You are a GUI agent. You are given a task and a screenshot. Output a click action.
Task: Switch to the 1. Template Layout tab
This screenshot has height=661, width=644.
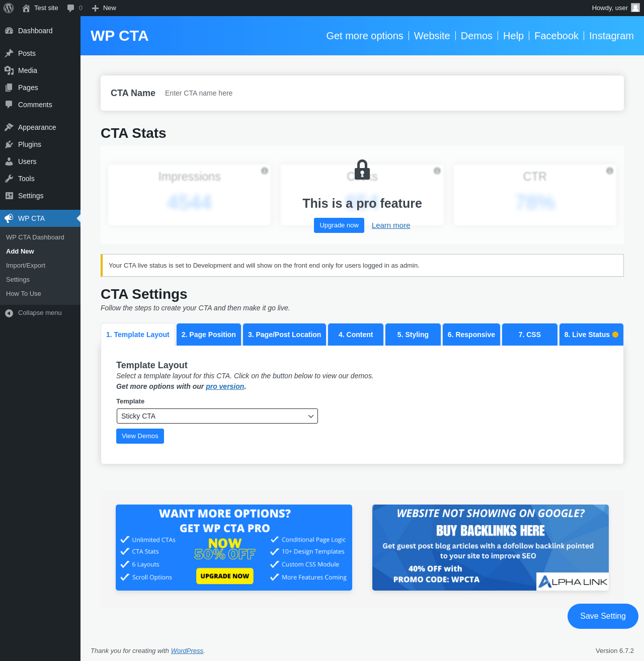tap(138, 335)
